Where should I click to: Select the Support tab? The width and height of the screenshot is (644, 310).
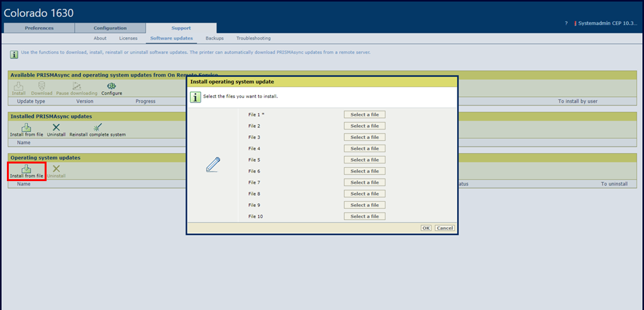pyautogui.click(x=181, y=28)
